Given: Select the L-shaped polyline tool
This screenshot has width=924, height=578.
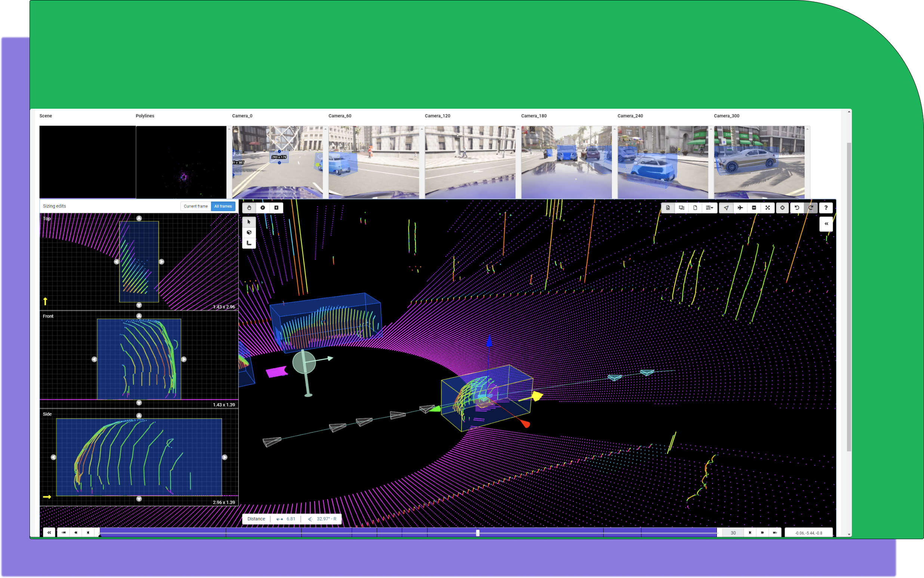Looking at the screenshot, I should click(x=249, y=243).
